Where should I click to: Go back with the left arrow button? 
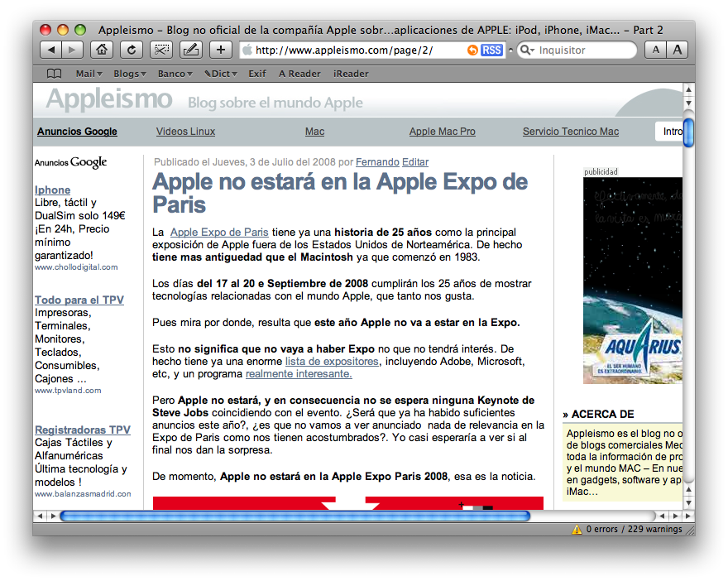tap(51, 50)
